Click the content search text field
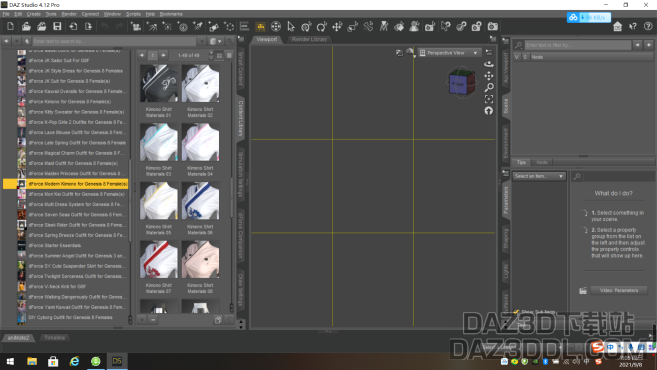This screenshot has width=657, height=370. pyautogui.click(x=115, y=41)
